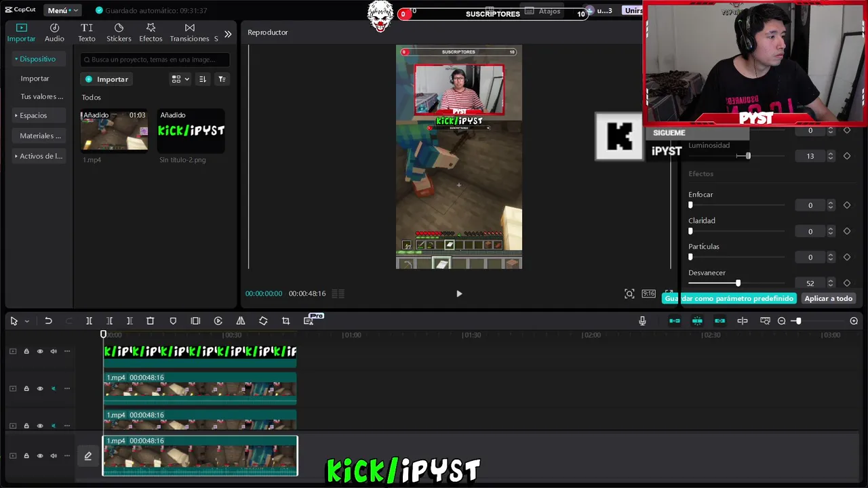Reverse the selected clip playback

coord(218,321)
